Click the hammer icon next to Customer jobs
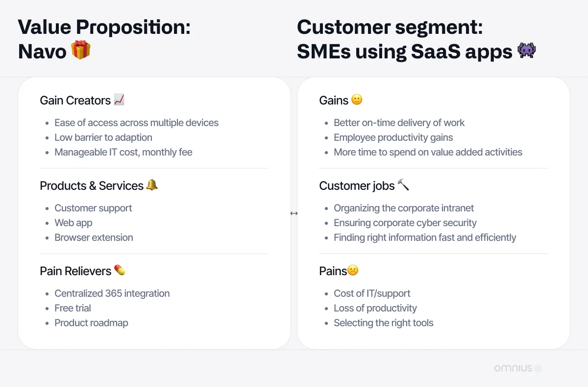The width and height of the screenshot is (588, 387). (403, 185)
